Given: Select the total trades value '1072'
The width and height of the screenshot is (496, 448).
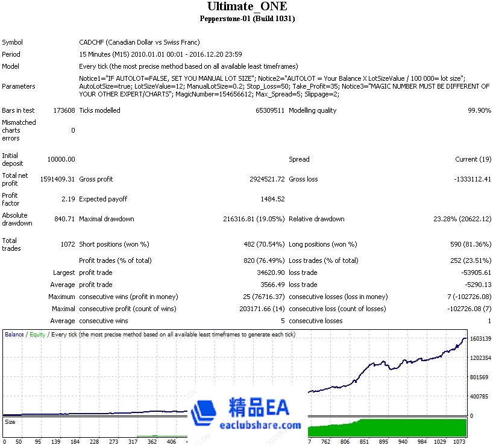Looking at the screenshot, I should (x=67, y=245).
